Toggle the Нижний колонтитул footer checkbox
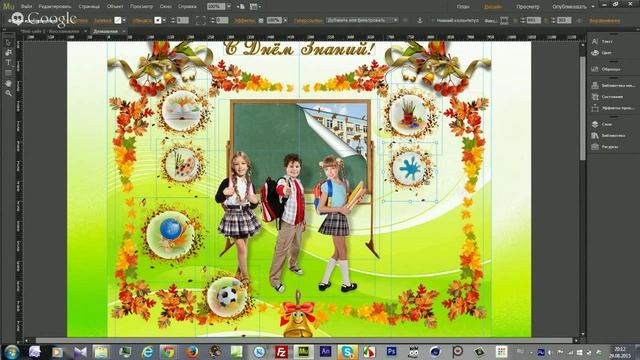Screen dimensions: 640x360 tap(433, 20)
